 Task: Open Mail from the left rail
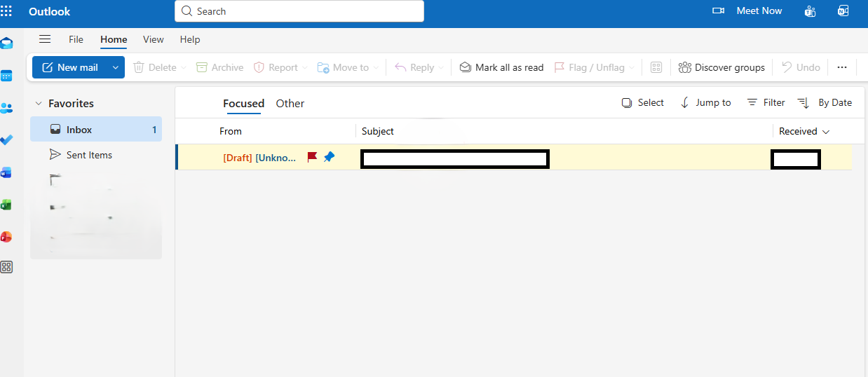(x=6, y=43)
